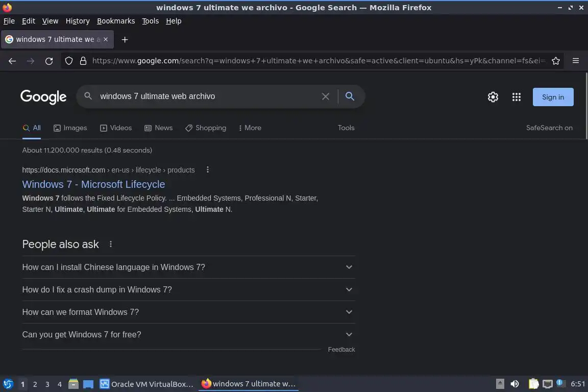Open the More search filters dropdown

[x=250, y=128]
